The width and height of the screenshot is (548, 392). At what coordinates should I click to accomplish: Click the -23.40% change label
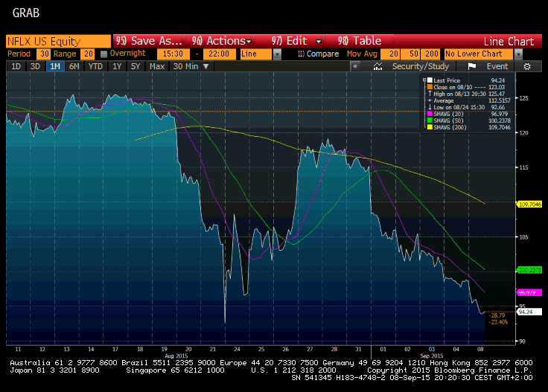point(498,322)
